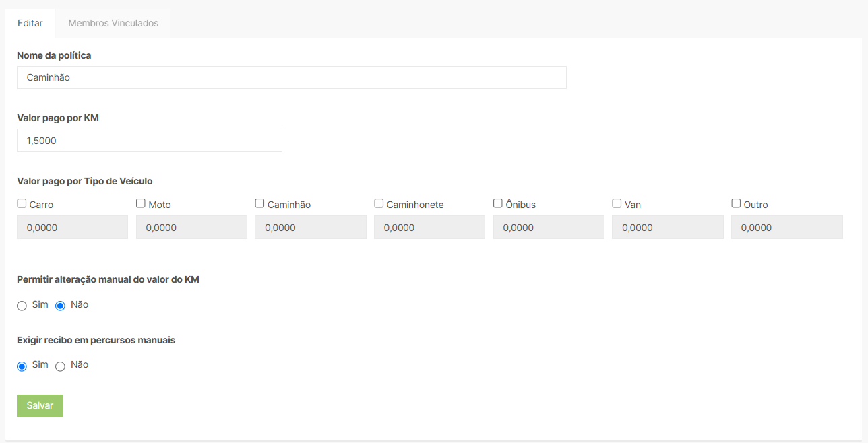Focus the Valor pago por KM field
The width and height of the screenshot is (868, 443).
tap(150, 141)
